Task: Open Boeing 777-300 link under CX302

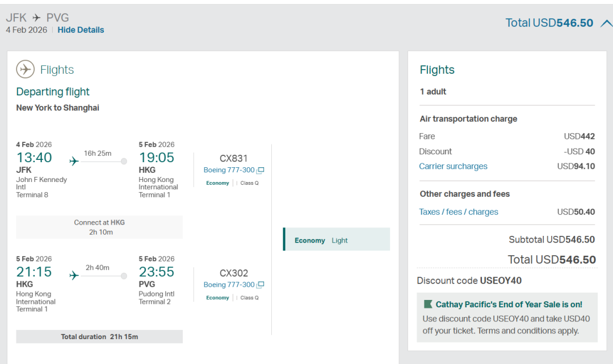Action: pyautogui.click(x=229, y=285)
